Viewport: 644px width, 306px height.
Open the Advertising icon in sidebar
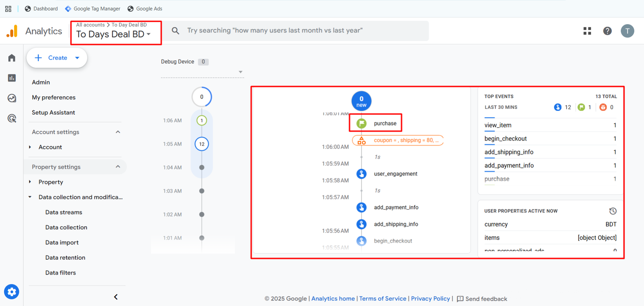(x=12, y=118)
